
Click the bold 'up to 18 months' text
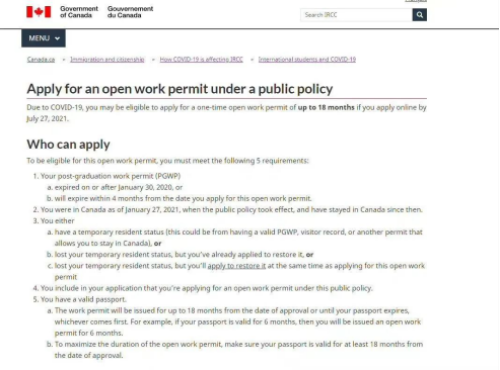[x=326, y=107]
